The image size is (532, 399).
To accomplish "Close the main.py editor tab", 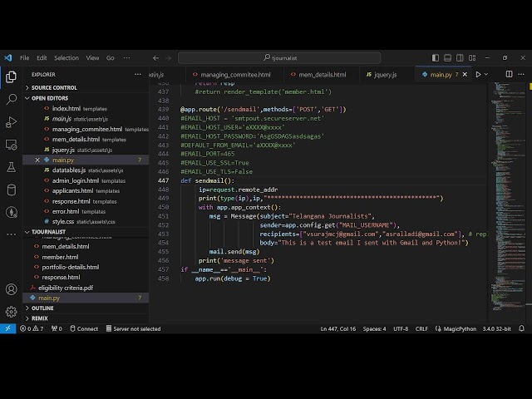I will tap(465, 74).
